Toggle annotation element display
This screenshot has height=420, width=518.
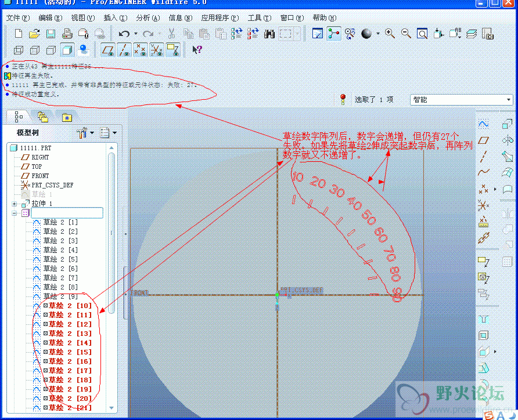click(173, 50)
